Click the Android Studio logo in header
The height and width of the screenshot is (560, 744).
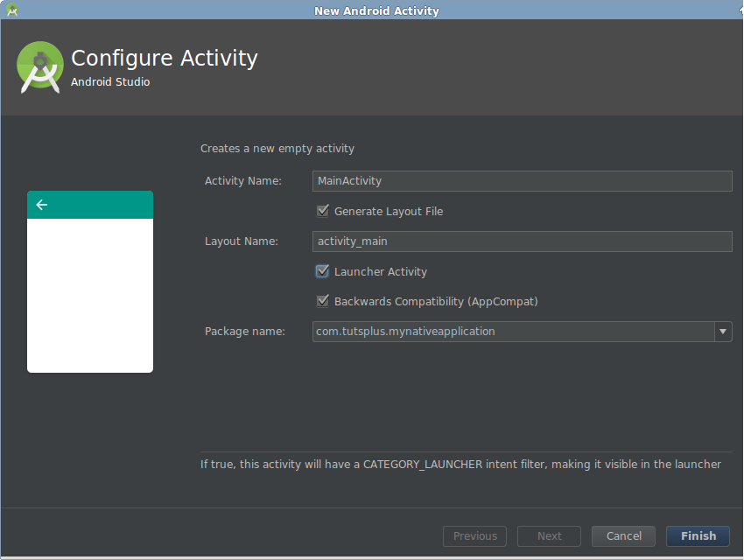[x=40, y=67]
